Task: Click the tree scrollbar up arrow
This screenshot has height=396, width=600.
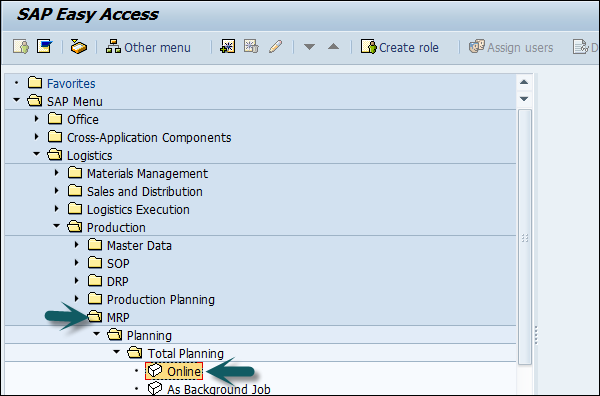Action: 524,82
